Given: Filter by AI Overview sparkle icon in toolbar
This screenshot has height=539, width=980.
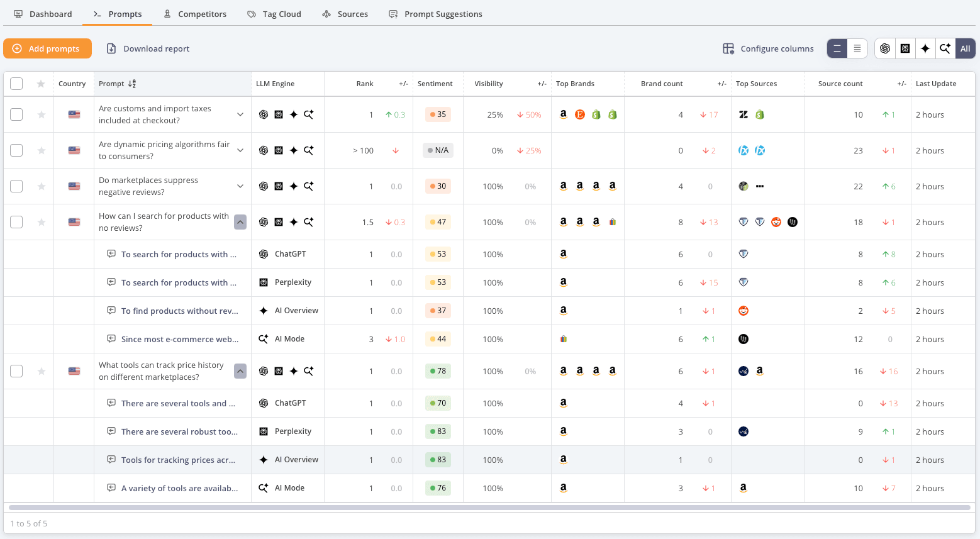Looking at the screenshot, I should tap(925, 48).
